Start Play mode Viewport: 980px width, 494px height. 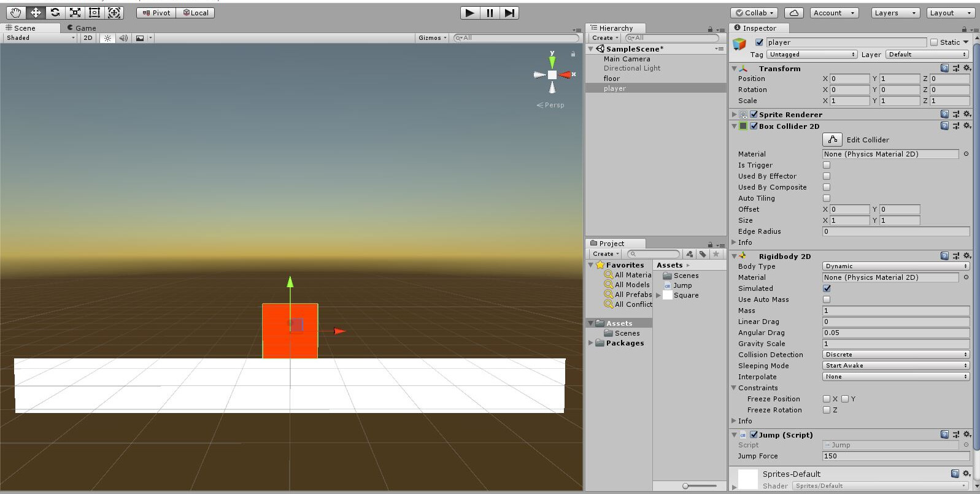[469, 12]
